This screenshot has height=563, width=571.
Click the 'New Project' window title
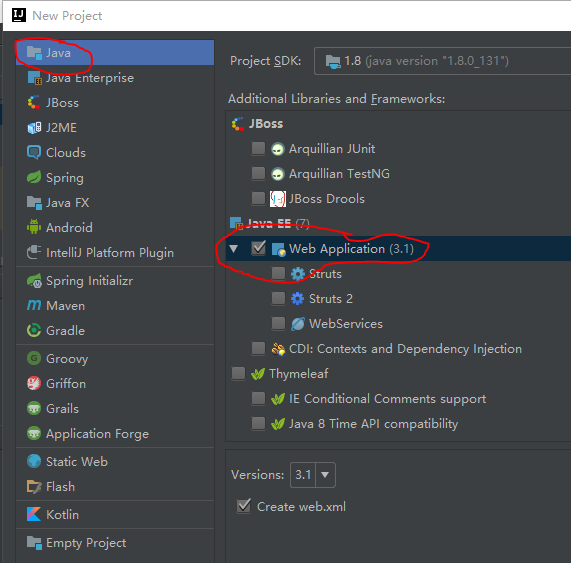pyautogui.click(x=67, y=16)
